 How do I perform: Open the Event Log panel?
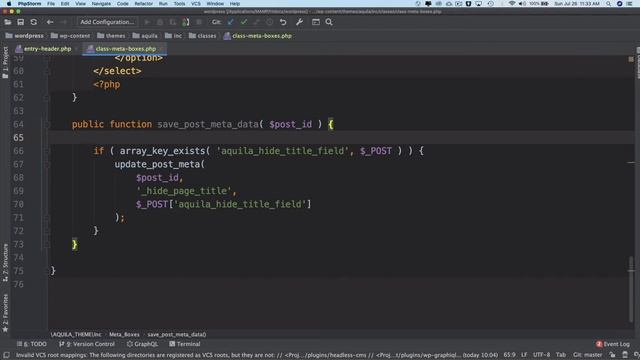coord(613,344)
